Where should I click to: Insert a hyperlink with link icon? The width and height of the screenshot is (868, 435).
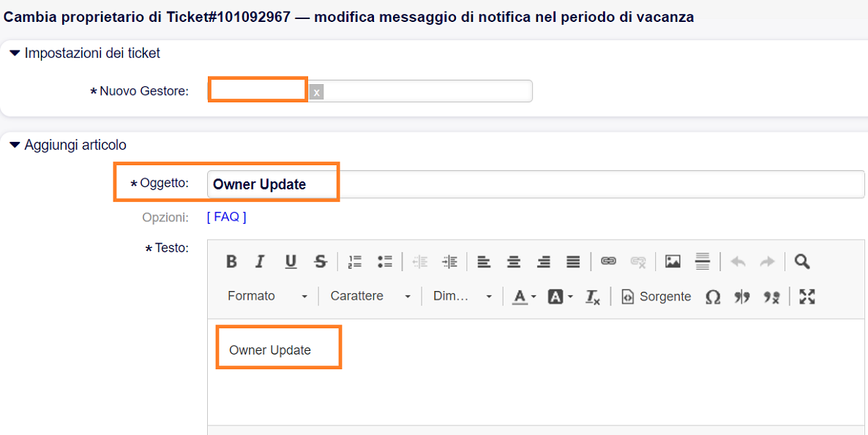point(608,262)
